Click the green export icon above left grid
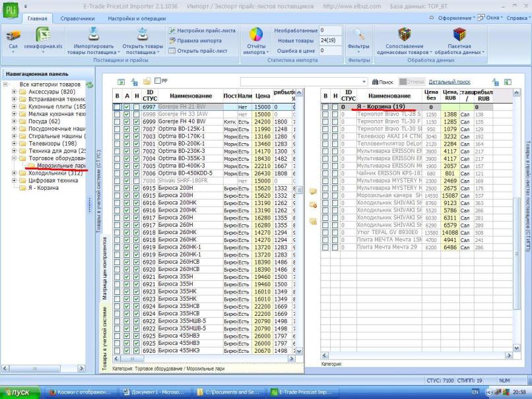532x399 pixels. coord(121,82)
